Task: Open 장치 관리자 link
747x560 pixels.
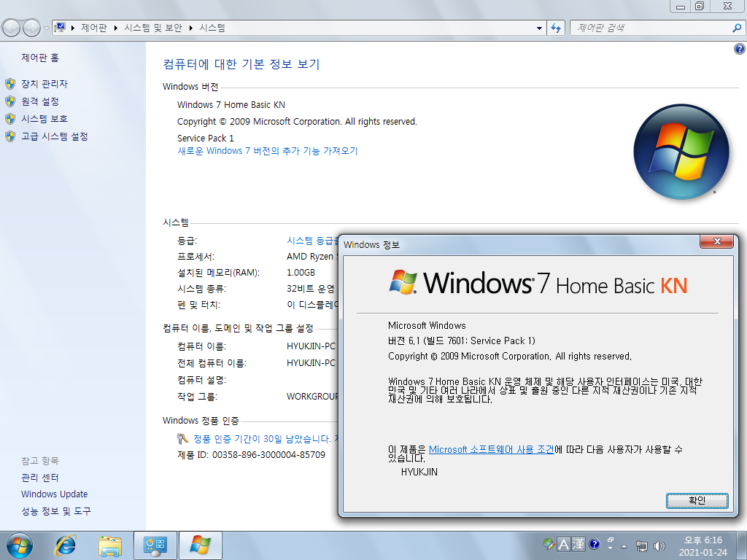Action: click(x=44, y=84)
